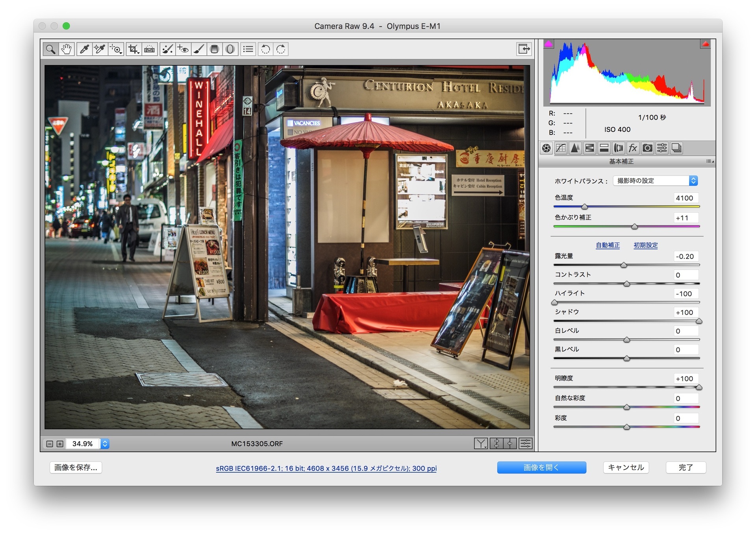The image size is (756, 534).
Task: Switch to the Effects fx tab
Action: click(633, 148)
